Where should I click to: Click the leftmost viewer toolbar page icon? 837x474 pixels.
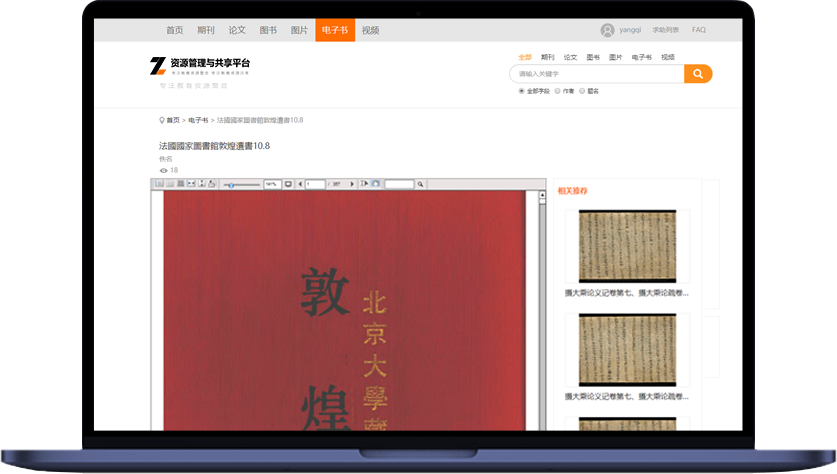159,184
